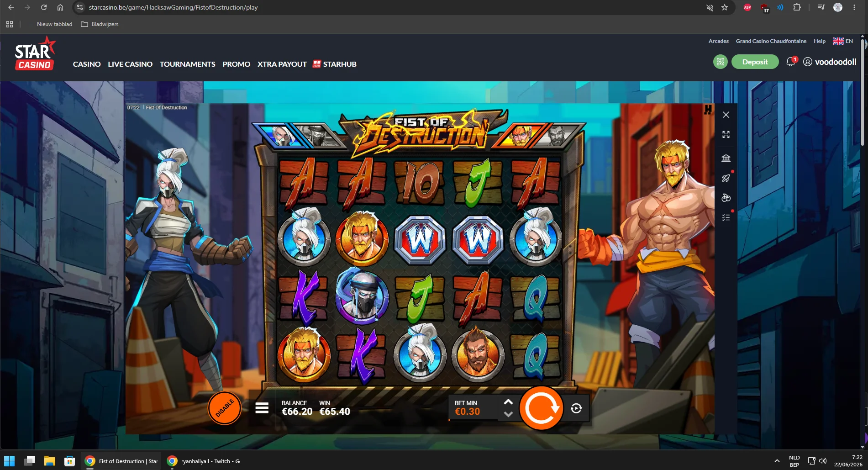Click the green QR code icon
868x470 pixels.
click(721, 62)
